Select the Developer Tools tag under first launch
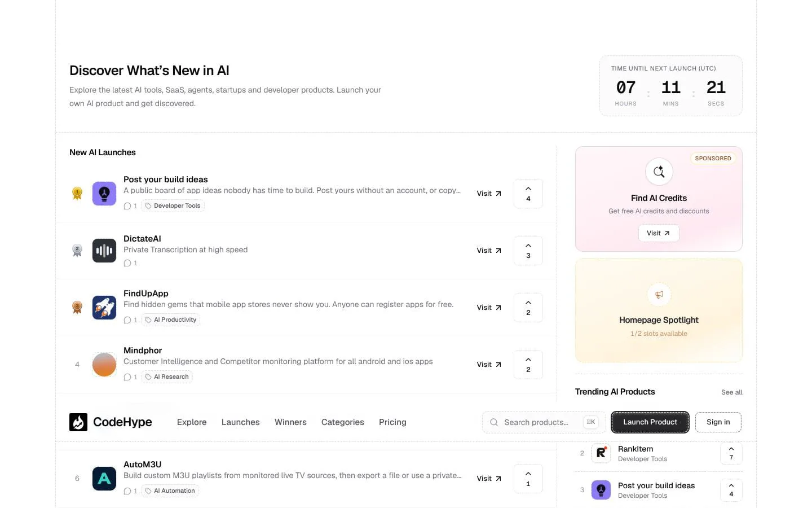 [173, 206]
